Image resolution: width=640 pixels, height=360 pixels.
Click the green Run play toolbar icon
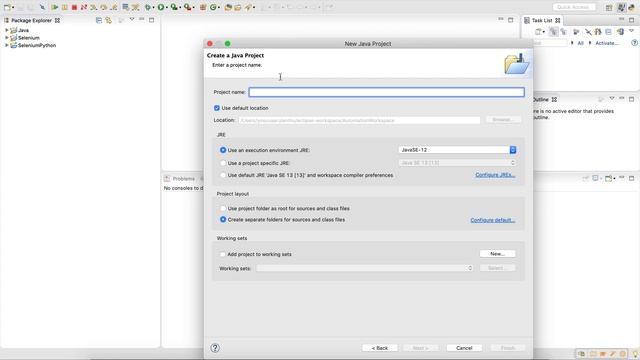coord(161,7)
